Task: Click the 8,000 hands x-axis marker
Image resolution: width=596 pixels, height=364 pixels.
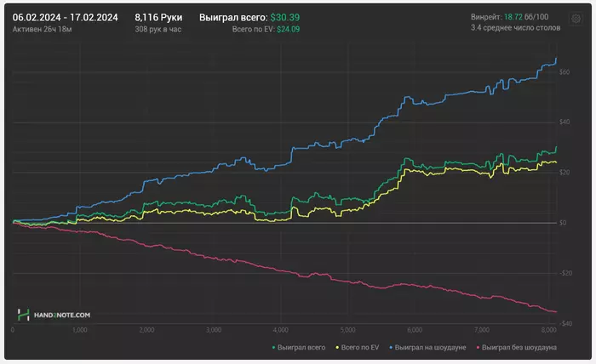Action: [547, 329]
